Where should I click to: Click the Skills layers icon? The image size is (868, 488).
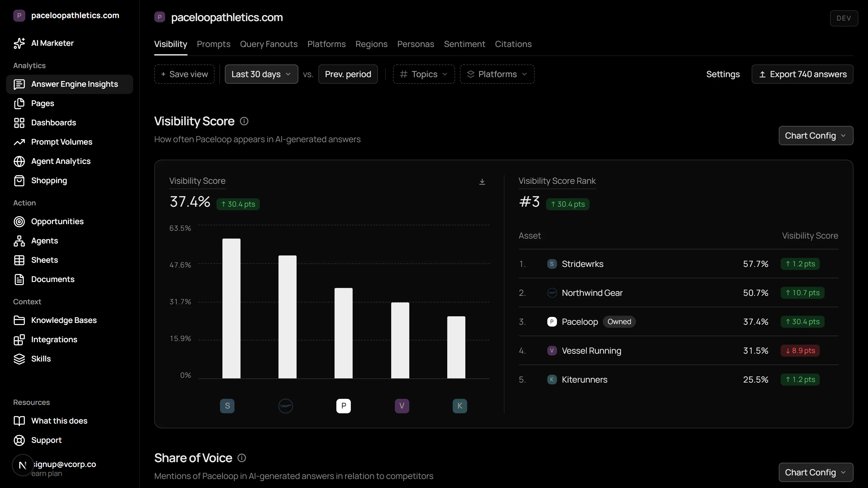point(19,359)
